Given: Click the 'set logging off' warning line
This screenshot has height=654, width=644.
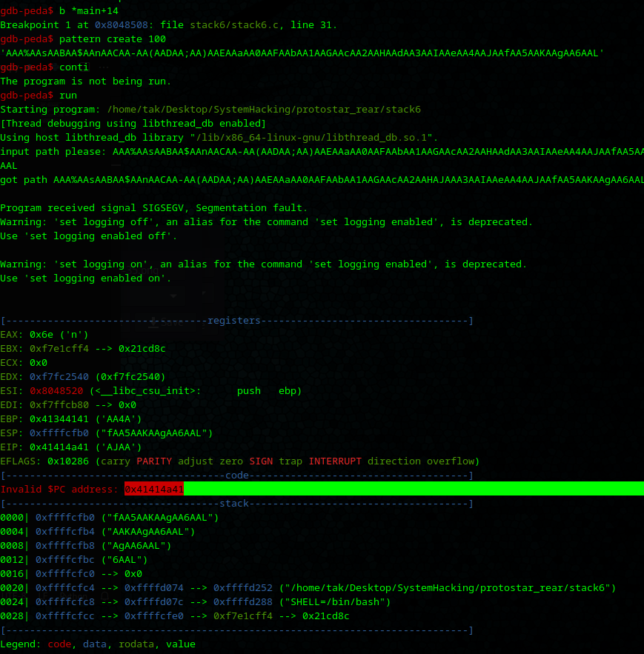Looking at the screenshot, I should [x=267, y=222].
